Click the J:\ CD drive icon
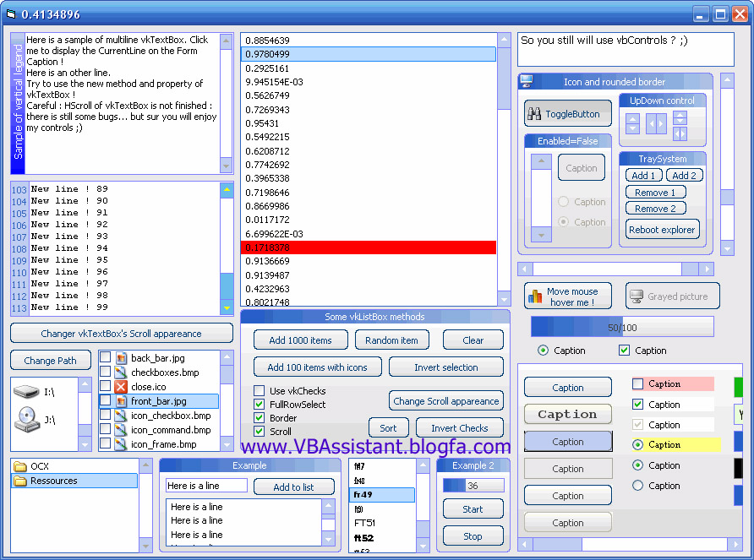 [27, 418]
